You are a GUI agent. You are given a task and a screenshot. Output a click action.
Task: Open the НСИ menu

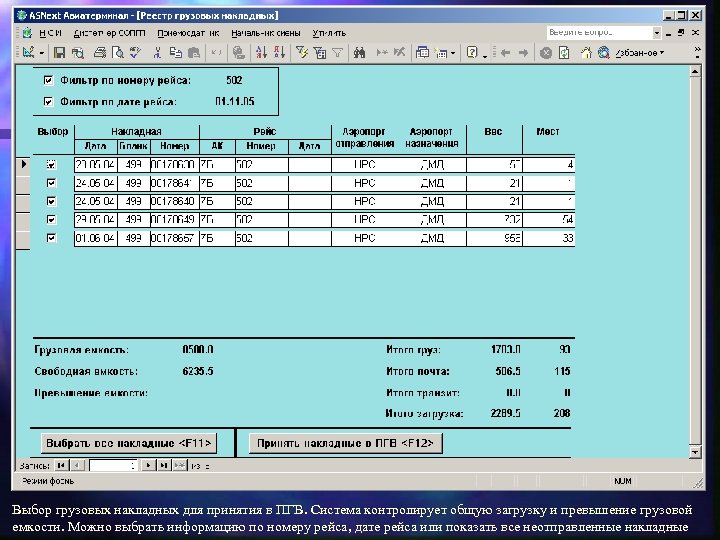coord(50,33)
